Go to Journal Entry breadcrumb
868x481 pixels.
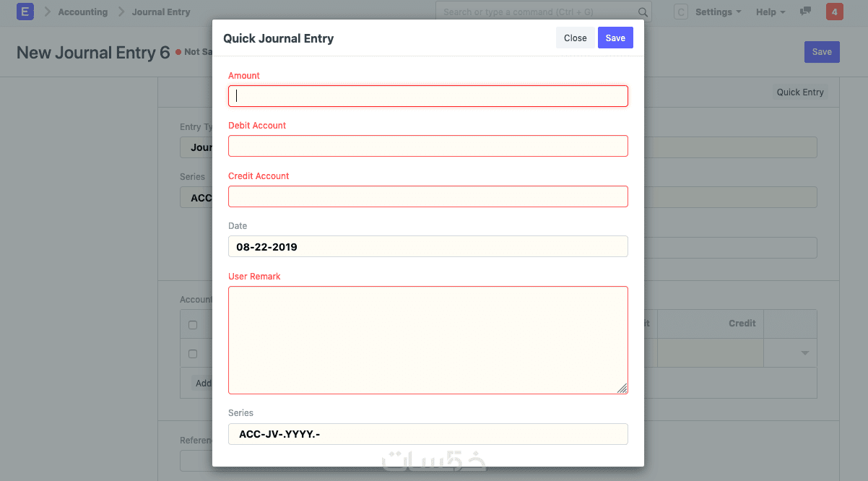tap(161, 12)
